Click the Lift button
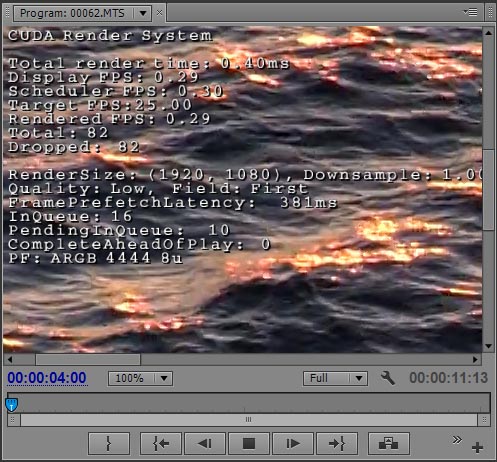This screenshot has width=497, height=462. (x=389, y=444)
